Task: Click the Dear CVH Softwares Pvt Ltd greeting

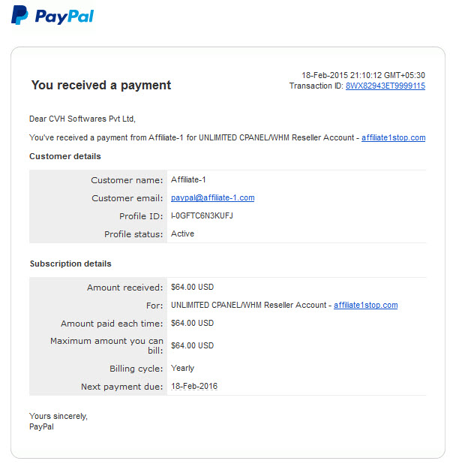Action: [82, 119]
